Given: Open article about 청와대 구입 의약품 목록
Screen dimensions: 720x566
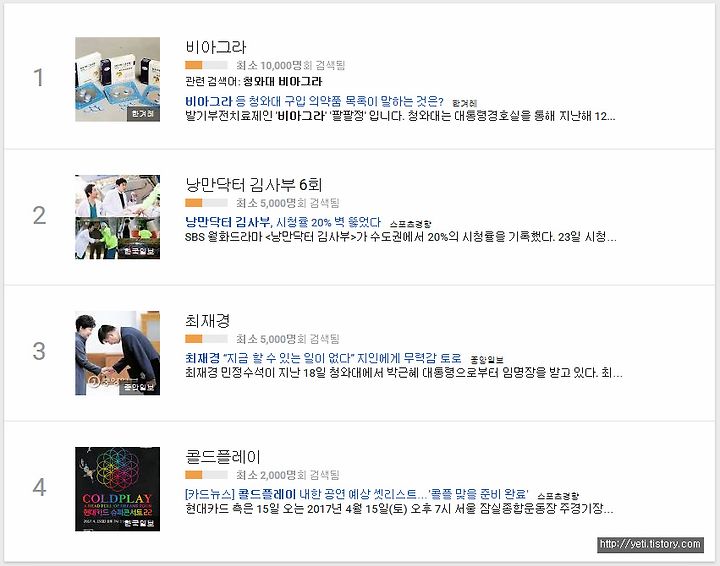Looking at the screenshot, I should coord(314,101).
